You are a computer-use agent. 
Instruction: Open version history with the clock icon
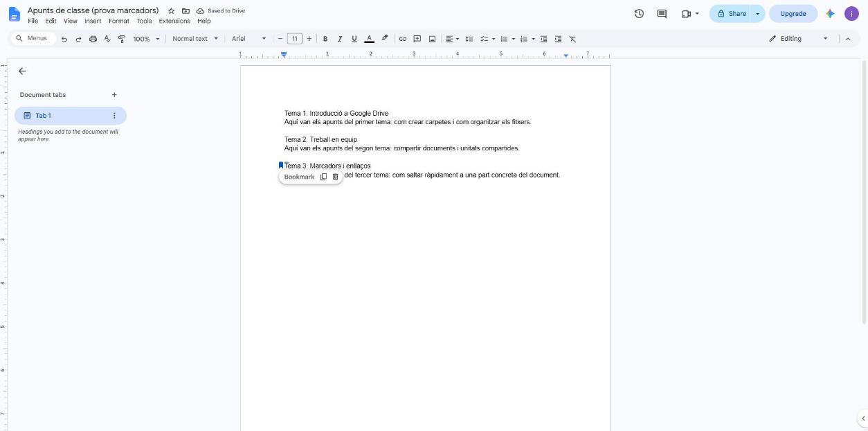click(x=639, y=14)
